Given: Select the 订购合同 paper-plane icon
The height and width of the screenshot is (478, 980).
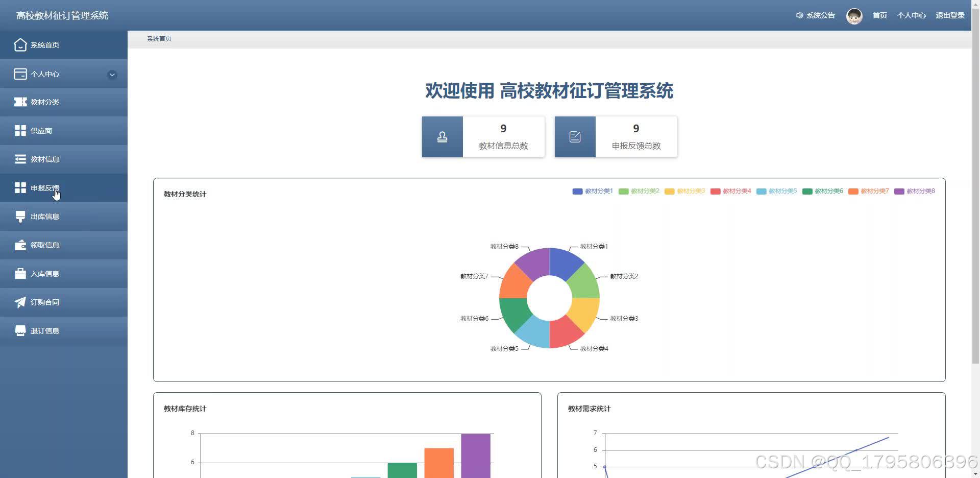Looking at the screenshot, I should [20, 302].
